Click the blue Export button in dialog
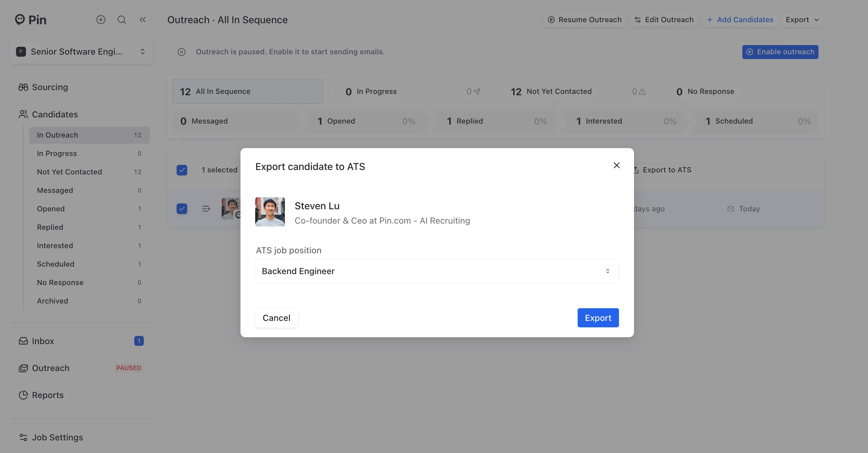Viewport: 868px width, 453px height. click(x=598, y=318)
